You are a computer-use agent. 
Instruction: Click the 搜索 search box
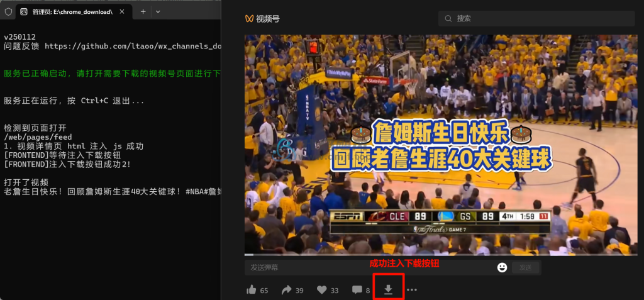click(536, 18)
